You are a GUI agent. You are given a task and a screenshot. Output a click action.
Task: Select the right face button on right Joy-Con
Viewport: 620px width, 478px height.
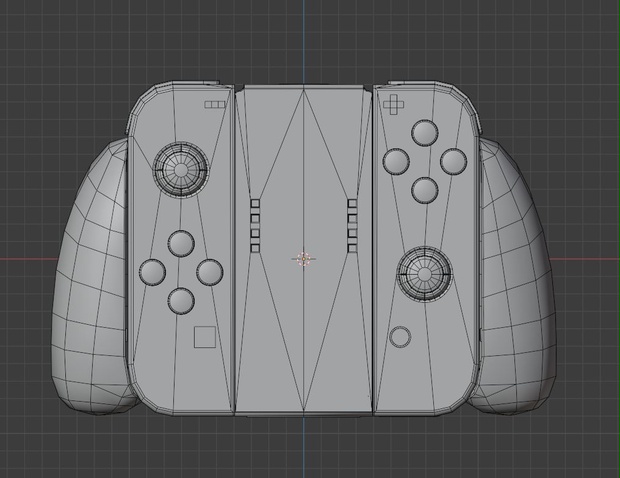tap(453, 161)
